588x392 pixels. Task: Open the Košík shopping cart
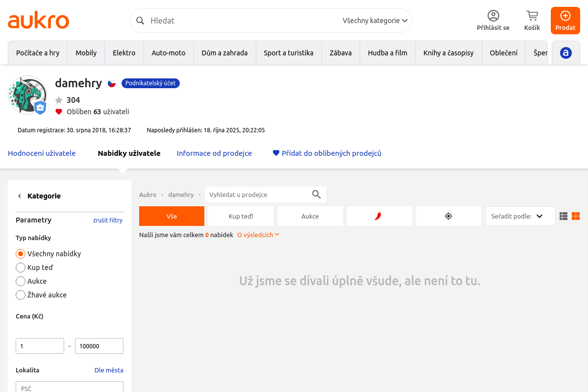coord(532,21)
